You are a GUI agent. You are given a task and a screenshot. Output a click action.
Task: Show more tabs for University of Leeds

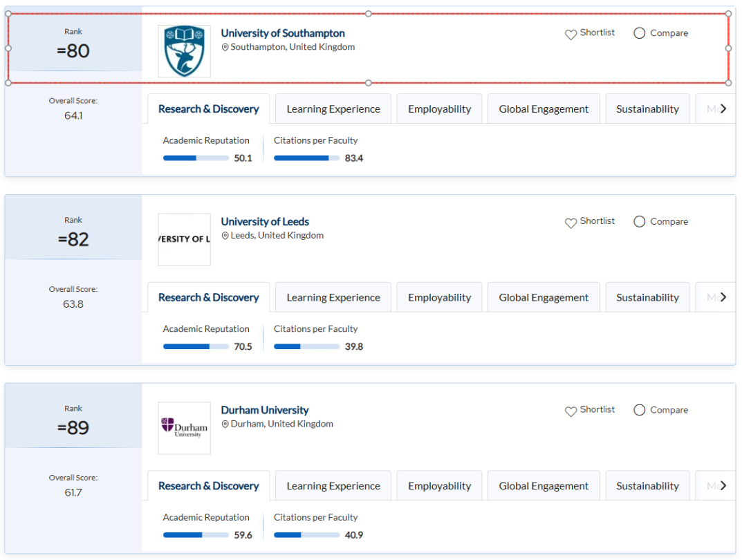pos(723,297)
